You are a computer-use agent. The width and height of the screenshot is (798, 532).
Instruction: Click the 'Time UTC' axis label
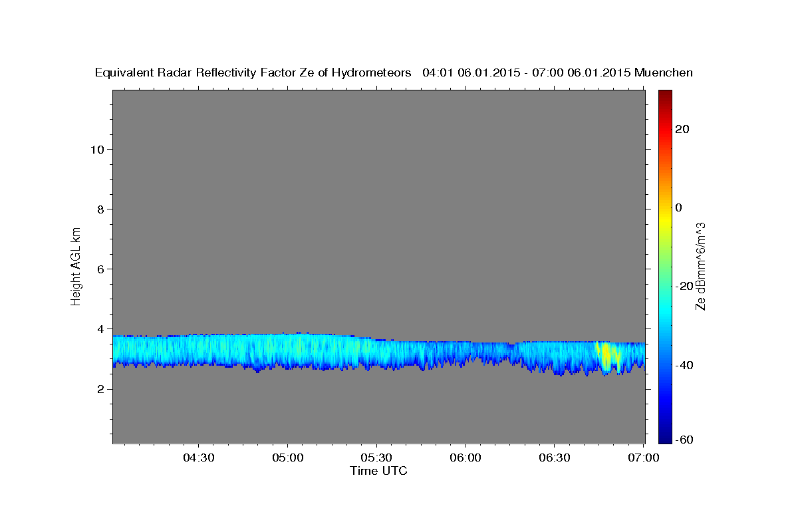tap(378, 471)
